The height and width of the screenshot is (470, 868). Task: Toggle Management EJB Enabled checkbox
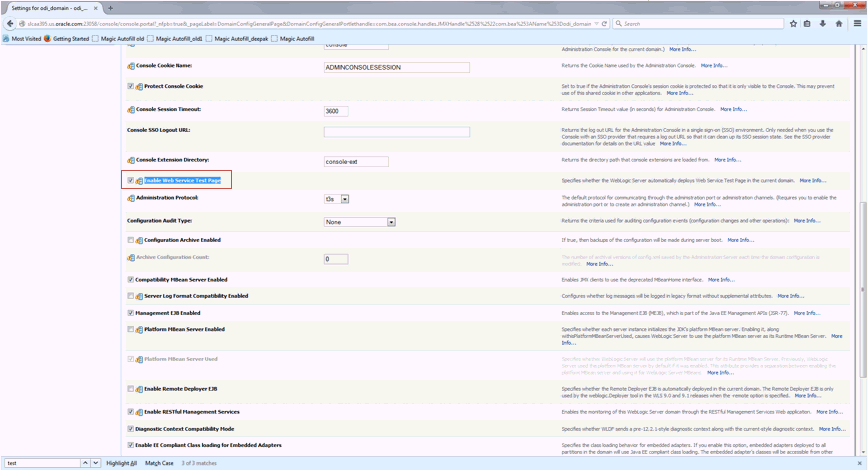click(131, 313)
